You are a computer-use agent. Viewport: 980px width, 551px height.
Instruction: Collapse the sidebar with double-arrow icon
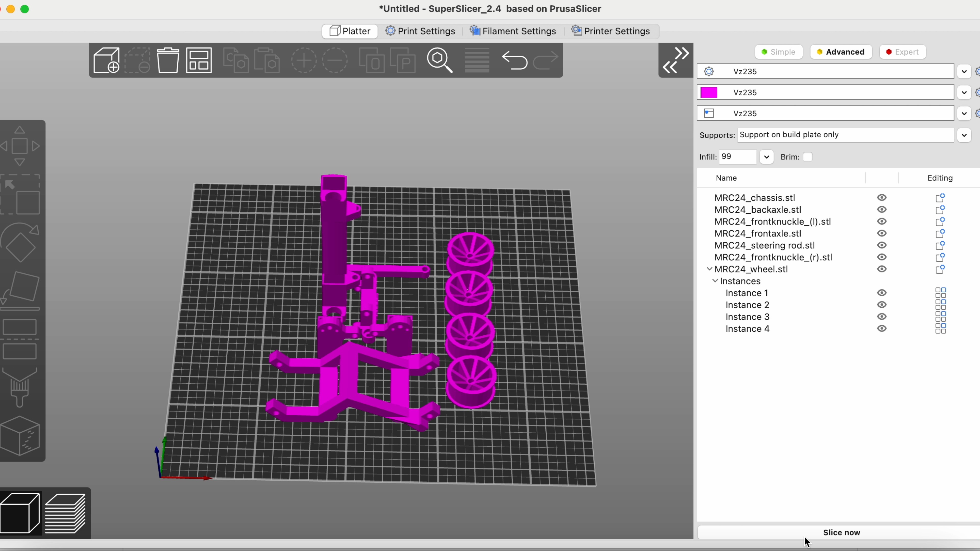pos(676,60)
